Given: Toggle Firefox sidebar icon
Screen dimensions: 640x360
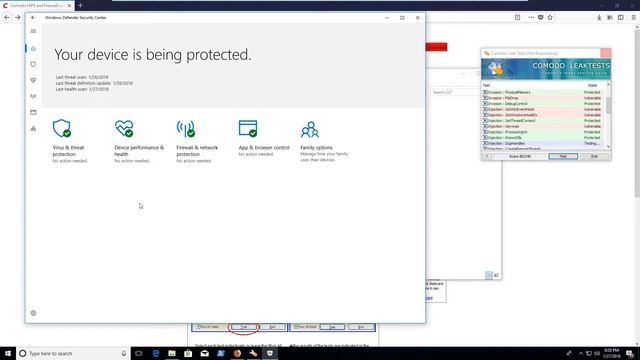Looking at the screenshot, I should (621, 18).
